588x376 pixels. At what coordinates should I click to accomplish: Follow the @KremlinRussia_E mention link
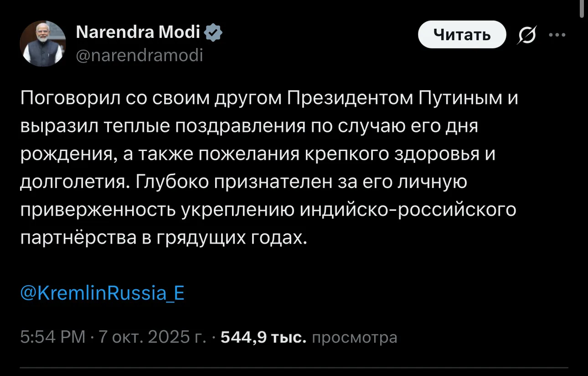coord(103,292)
